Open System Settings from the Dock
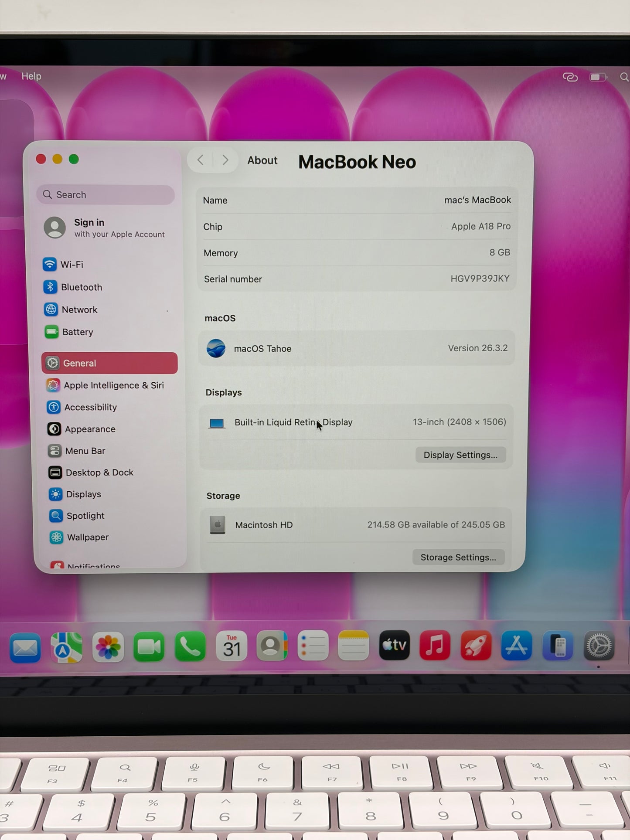 (599, 646)
